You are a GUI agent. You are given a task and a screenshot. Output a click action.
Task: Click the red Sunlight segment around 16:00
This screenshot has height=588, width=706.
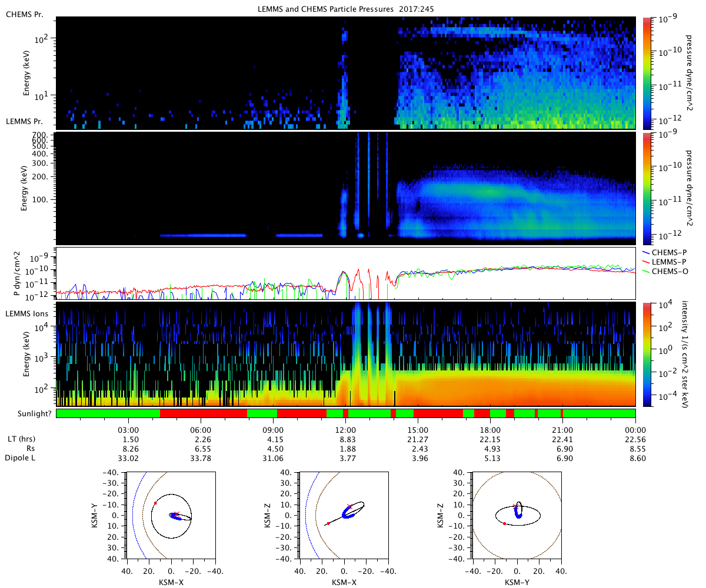coord(438,413)
